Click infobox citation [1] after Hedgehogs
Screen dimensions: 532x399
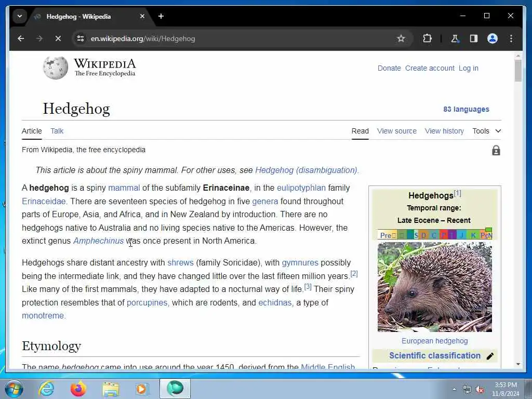coord(457,193)
